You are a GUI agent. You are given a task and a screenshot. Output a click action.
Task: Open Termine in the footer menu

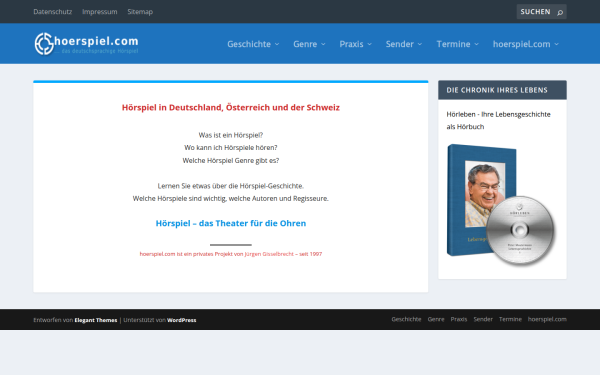coord(510,319)
